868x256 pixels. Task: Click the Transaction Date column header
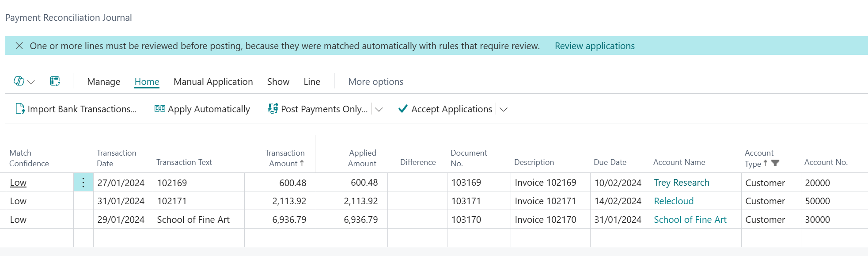(117, 158)
